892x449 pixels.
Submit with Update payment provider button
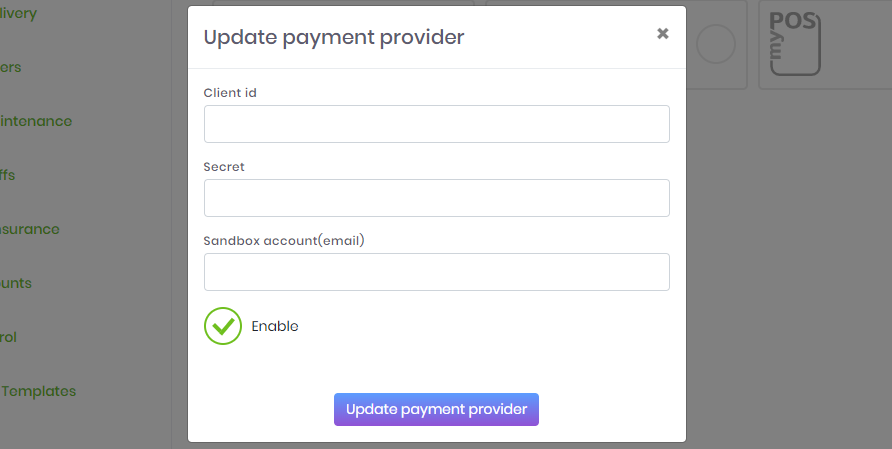tap(436, 409)
